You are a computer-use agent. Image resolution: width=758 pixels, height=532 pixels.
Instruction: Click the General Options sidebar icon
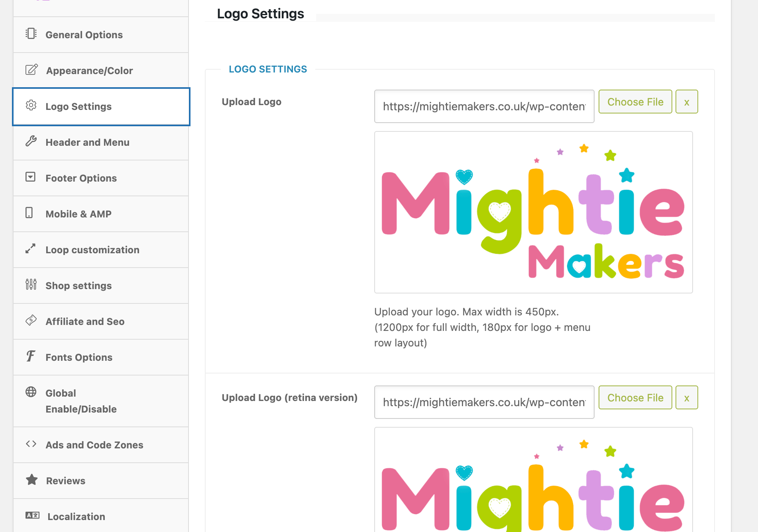[31, 33]
